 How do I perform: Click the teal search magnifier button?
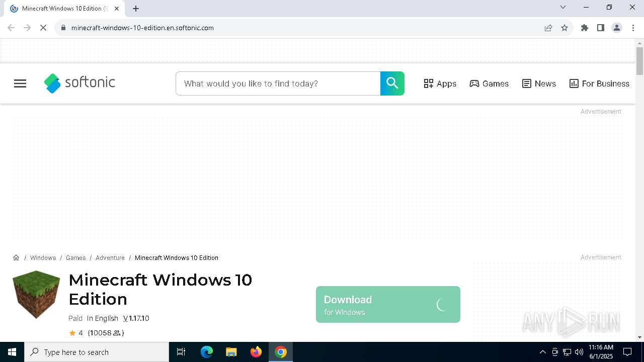[x=392, y=83]
